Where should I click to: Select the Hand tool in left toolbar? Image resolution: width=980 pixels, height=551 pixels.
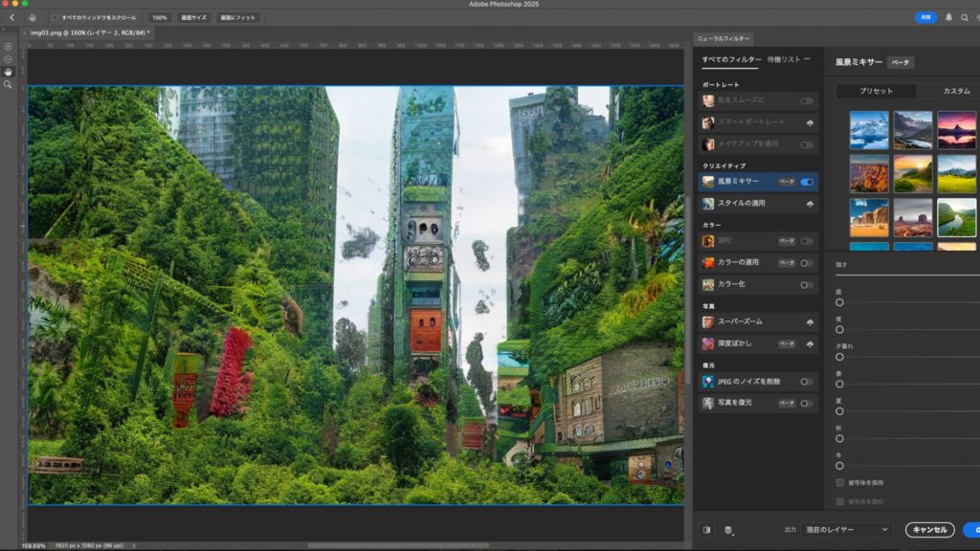[x=8, y=72]
